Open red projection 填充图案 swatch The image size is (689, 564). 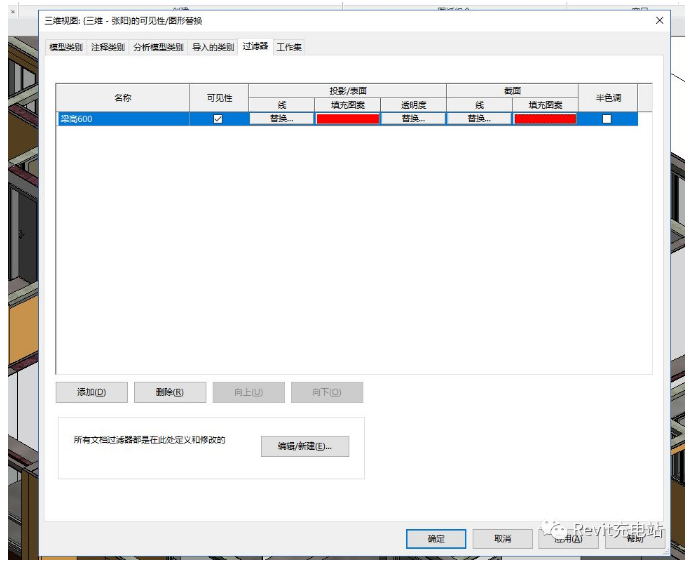348,119
